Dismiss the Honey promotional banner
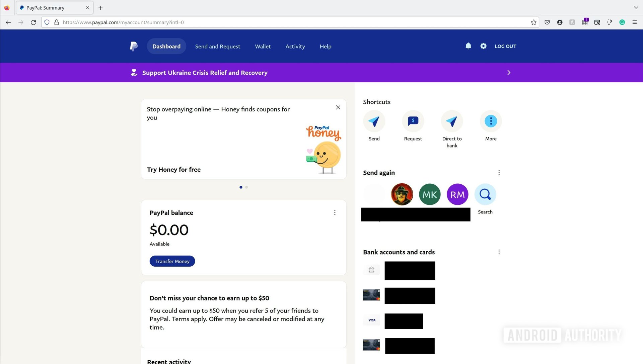643x364 pixels. pos(338,107)
